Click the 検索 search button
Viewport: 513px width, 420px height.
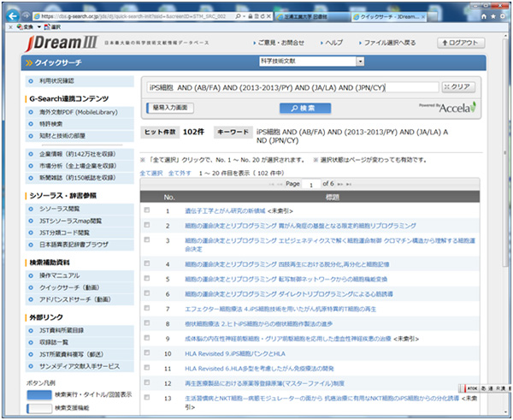pos(305,109)
